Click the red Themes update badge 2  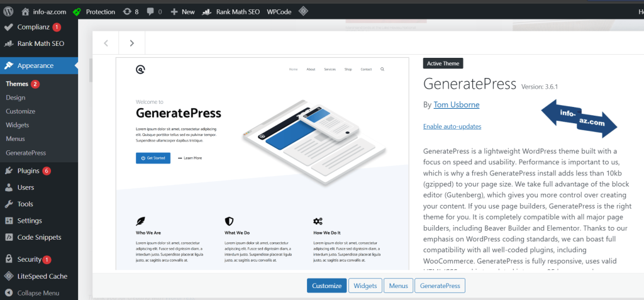(35, 84)
